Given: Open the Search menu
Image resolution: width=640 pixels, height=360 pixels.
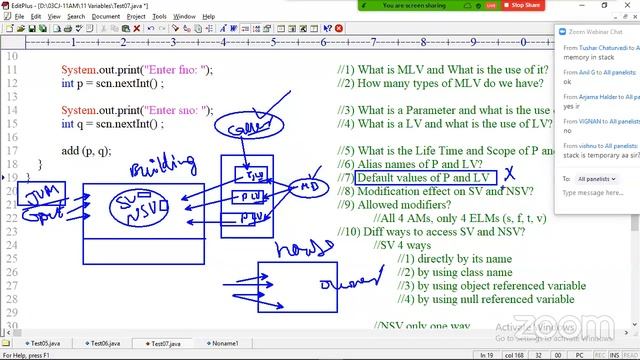Looking at the screenshot, I should [x=76, y=17].
